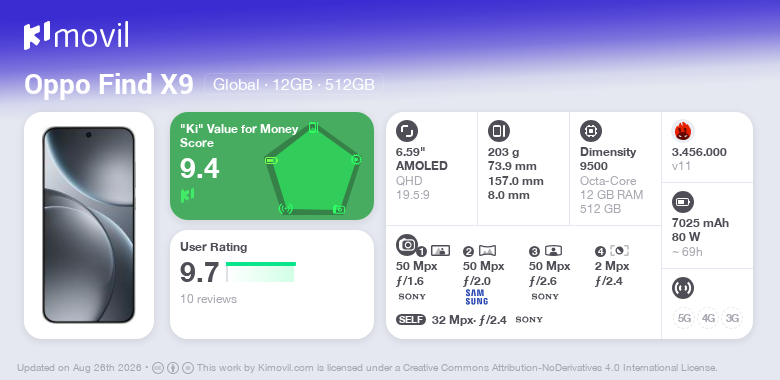Click the SELF selfie camera badge
Viewport: 780px width, 380px height.
[x=411, y=319]
